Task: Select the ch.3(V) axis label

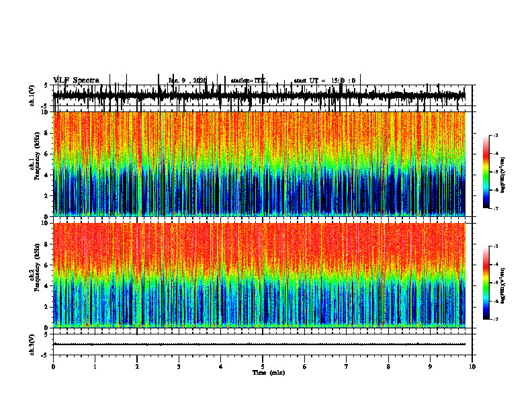Action: pyautogui.click(x=32, y=345)
